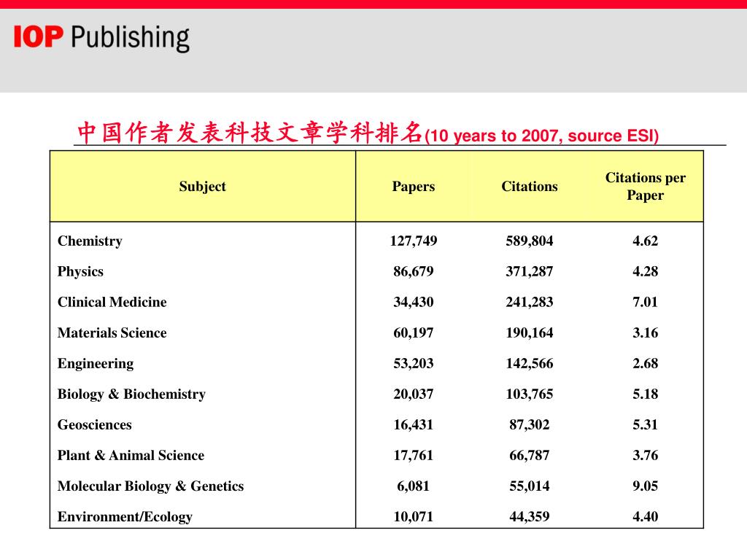Viewport: 747px width, 560px height.
Task: Click Clinical Medicine ratio value 7.01
Action: pyautogui.click(x=645, y=302)
